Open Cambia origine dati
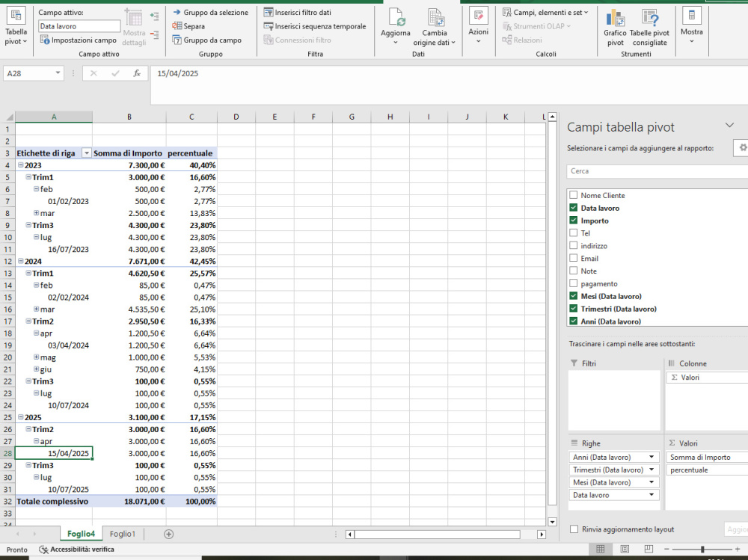748x560 pixels. pyautogui.click(x=434, y=26)
